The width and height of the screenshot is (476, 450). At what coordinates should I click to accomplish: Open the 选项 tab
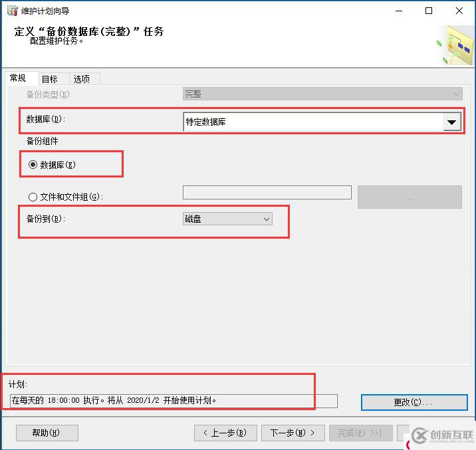84,79
